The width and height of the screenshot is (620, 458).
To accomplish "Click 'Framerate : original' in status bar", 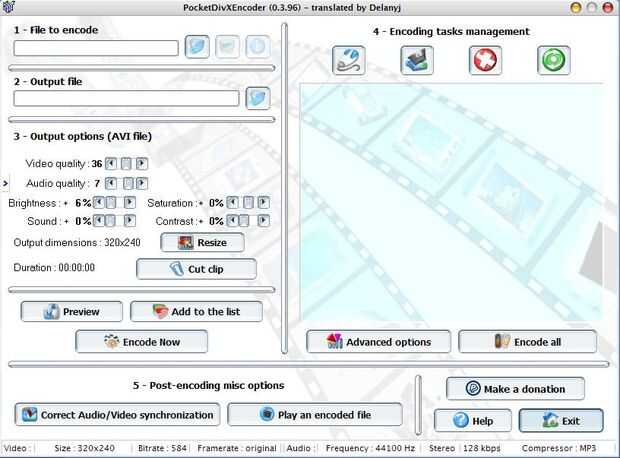I will point(237,448).
